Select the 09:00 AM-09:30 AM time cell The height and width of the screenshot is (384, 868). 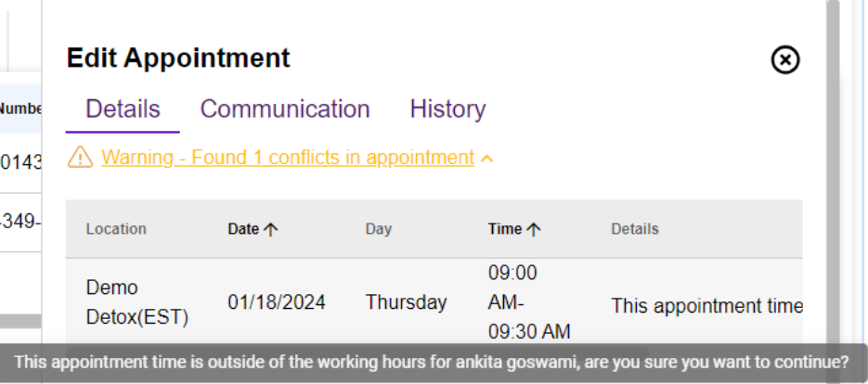click(x=529, y=302)
